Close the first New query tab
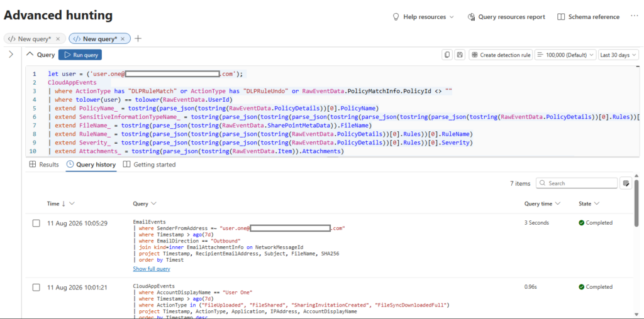 [58, 38]
